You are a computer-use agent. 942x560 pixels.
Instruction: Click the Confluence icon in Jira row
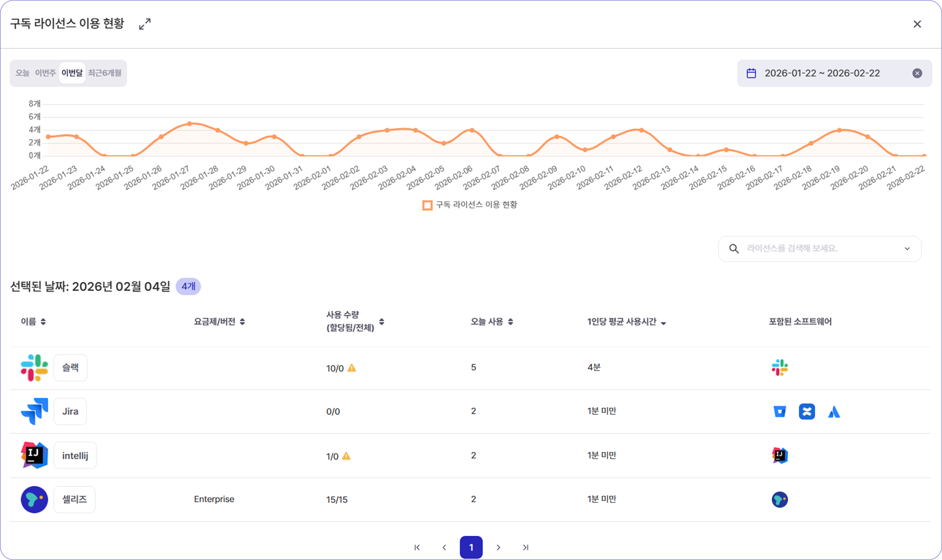click(x=806, y=411)
